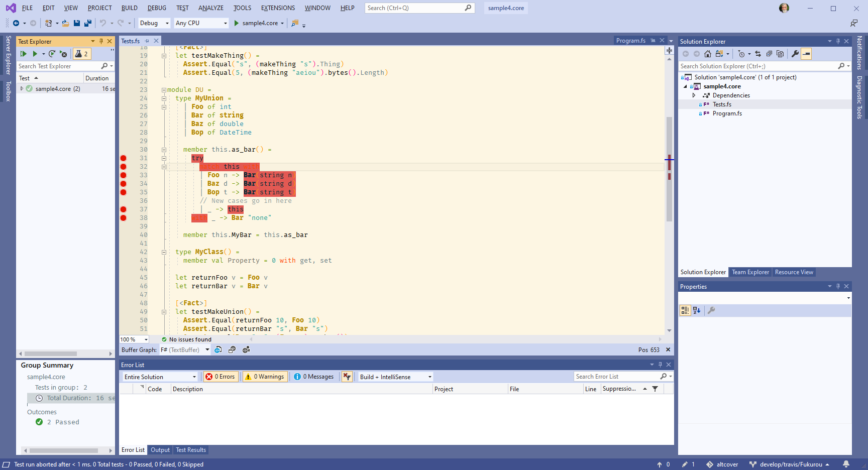Pin the Test Explorer panel
The width and height of the screenshot is (868, 470).
(x=101, y=41)
